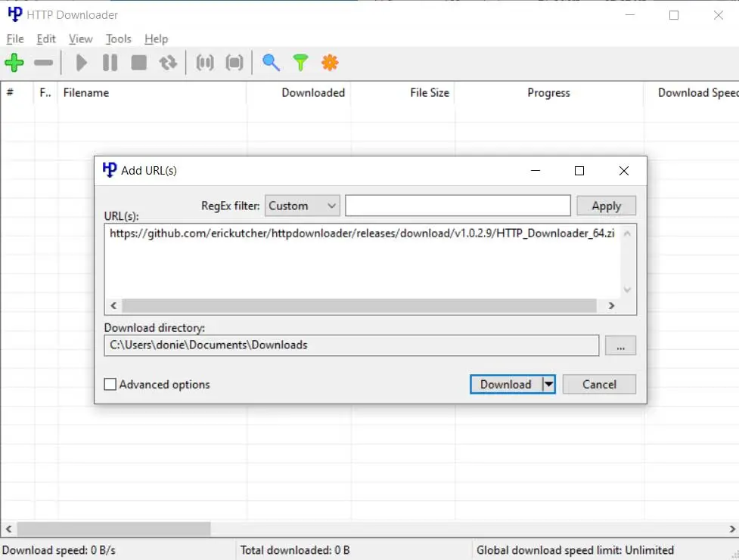Click the Download directory path field

point(352,345)
